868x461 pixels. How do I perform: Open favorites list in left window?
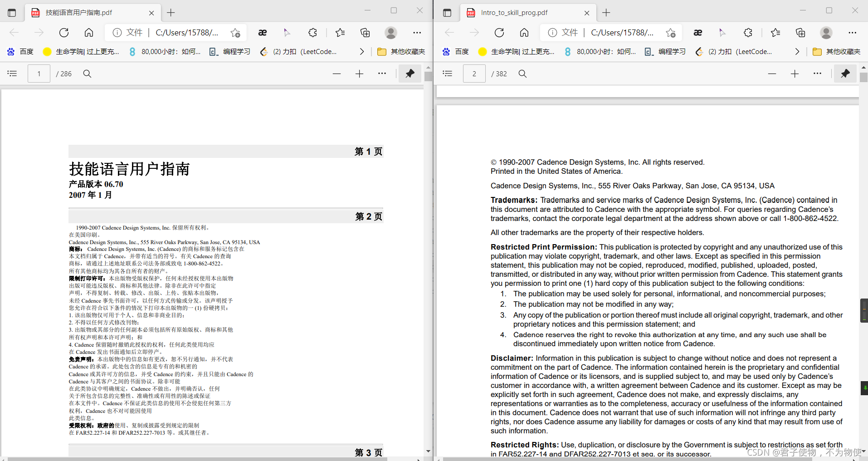click(x=340, y=33)
